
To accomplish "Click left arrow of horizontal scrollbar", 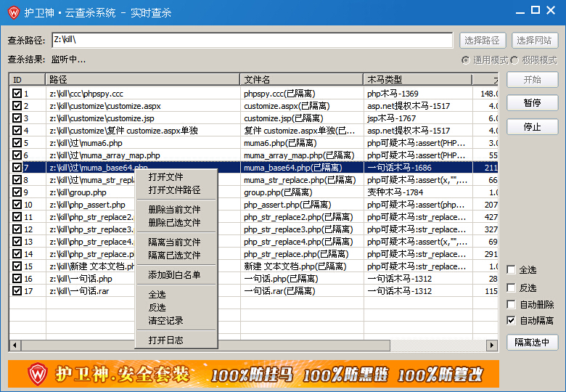I will 15,345.
